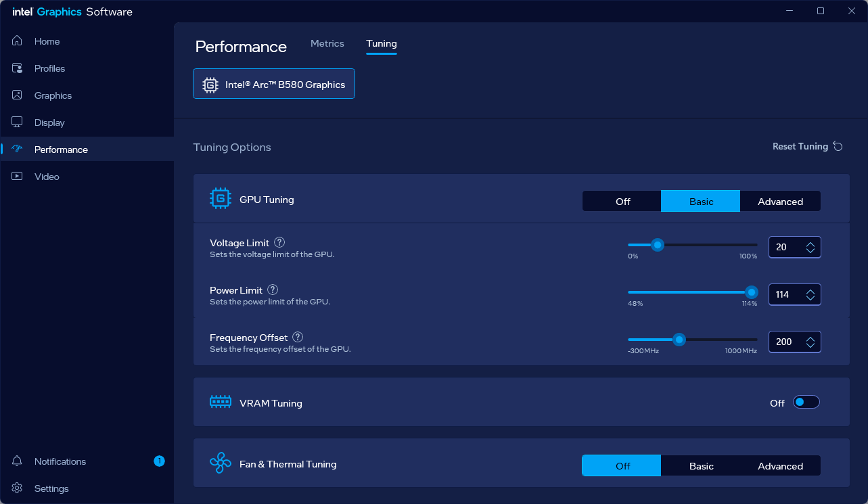
Task: Set Fan & Thermal Tuning to Basic
Action: (701, 466)
